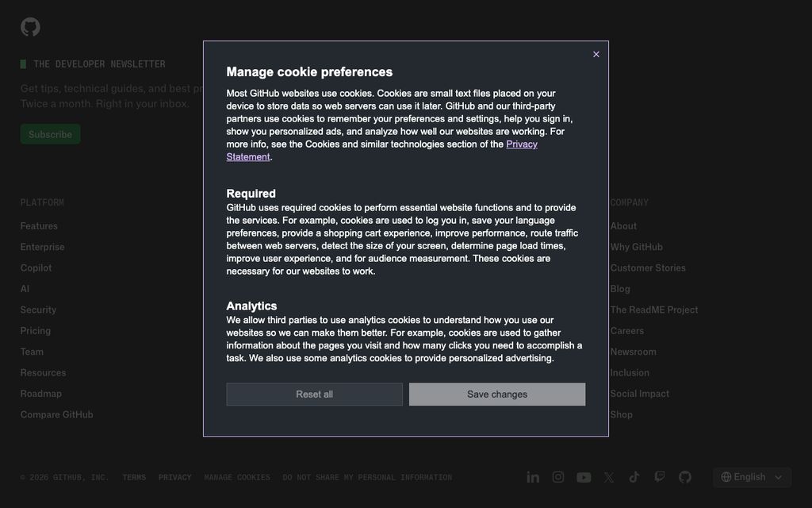Open the Security link

(38, 310)
